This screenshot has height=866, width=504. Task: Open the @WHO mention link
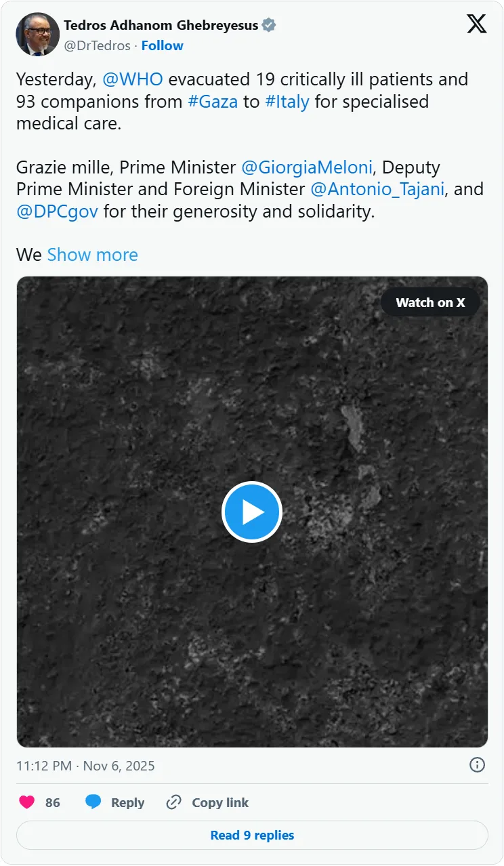(132, 79)
